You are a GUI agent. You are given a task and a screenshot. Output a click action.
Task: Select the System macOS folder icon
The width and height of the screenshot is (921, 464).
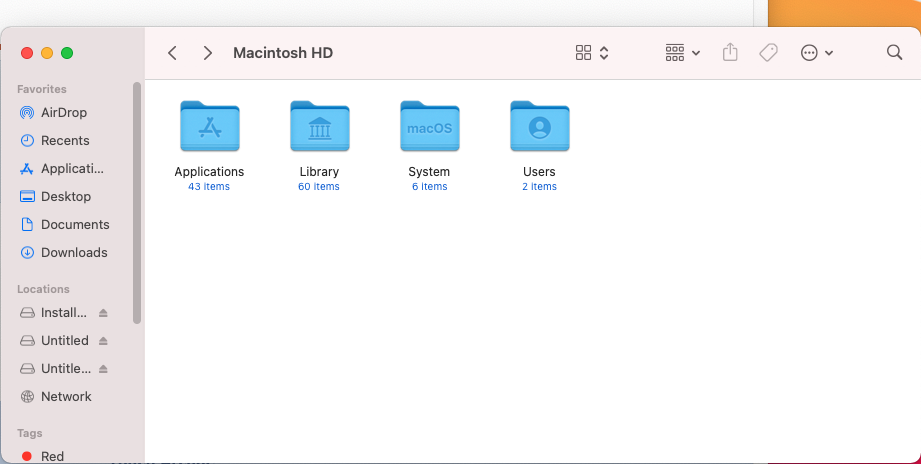point(429,126)
